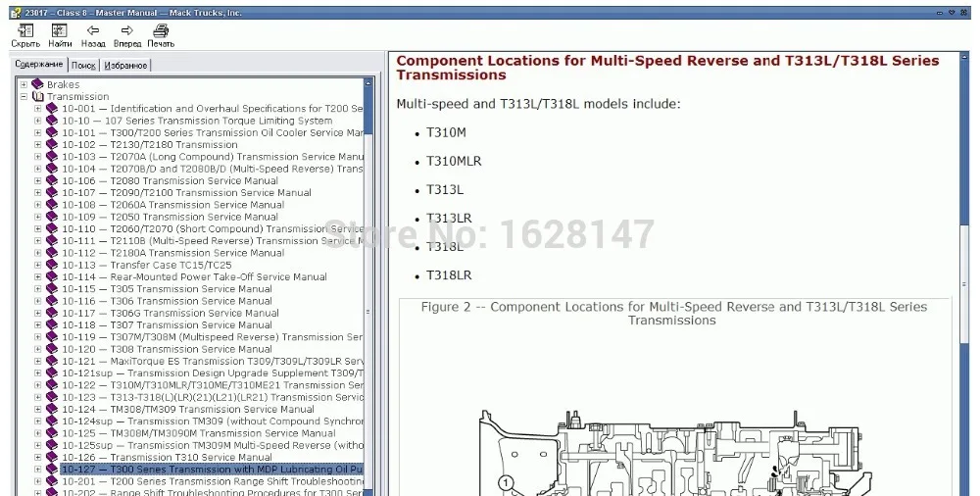
Task: Click the Find (Найти) toolbar icon
Action: point(60,31)
